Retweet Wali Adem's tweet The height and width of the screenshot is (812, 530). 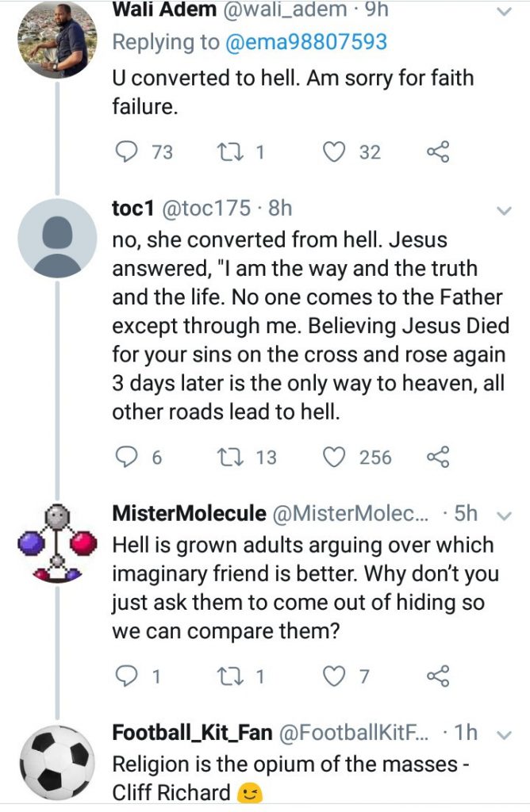[x=229, y=152]
